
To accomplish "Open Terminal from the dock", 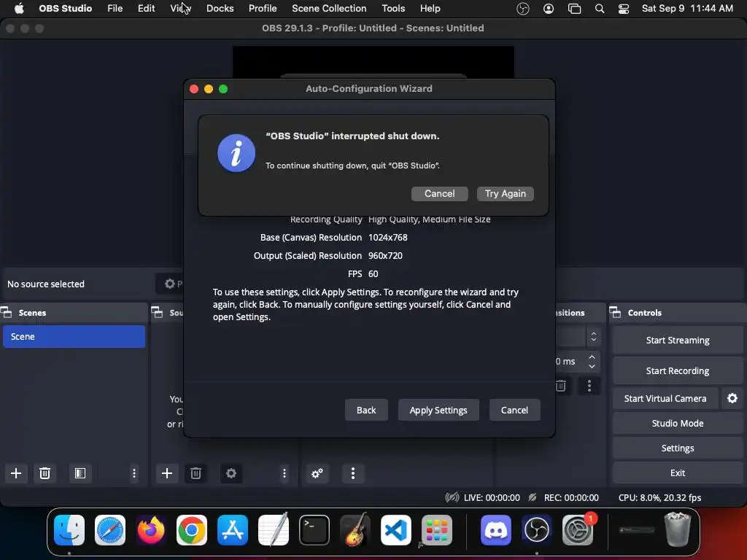I will (x=314, y=530).
